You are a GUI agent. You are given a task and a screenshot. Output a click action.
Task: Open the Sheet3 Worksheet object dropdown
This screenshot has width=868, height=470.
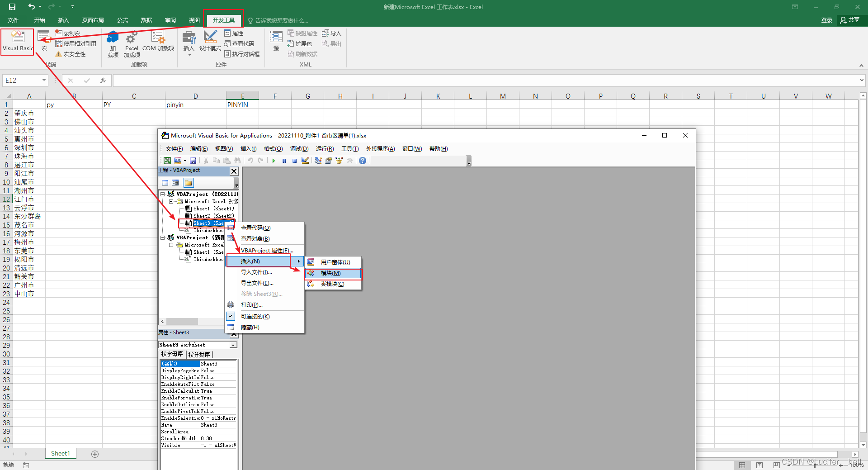233,345
